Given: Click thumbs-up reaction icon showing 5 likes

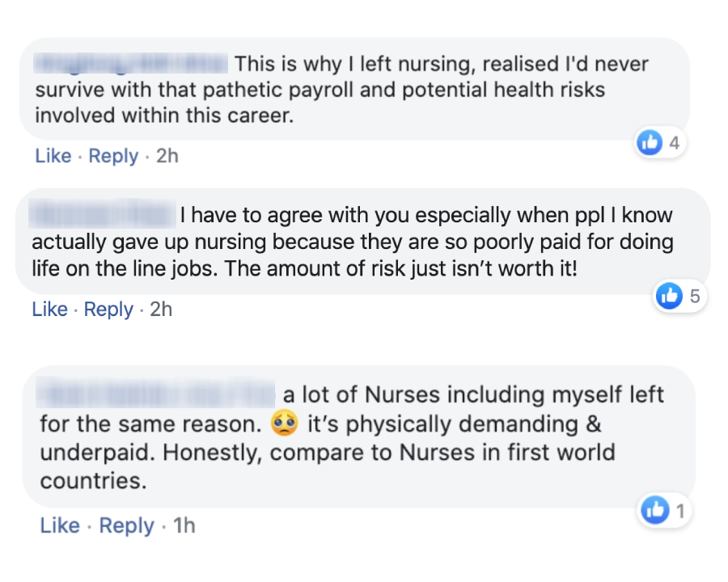Looking at the screenshot, I should pyautogui.click(x=671, y=297).
